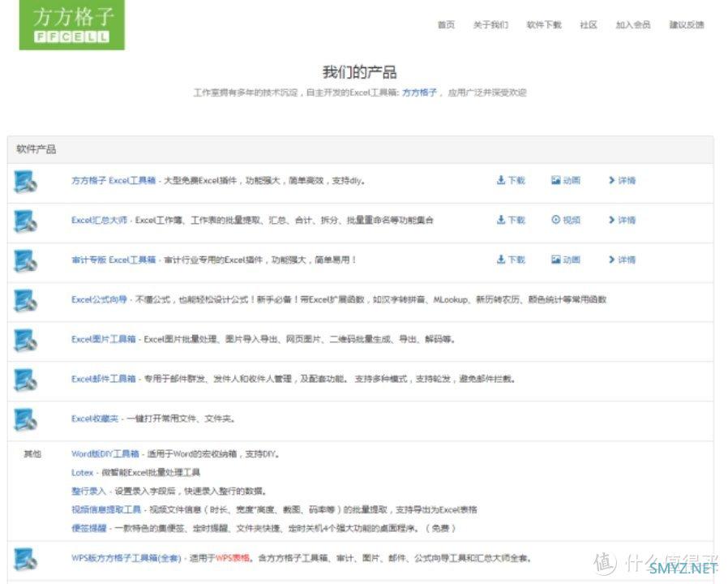Open 审计专版 Excel工具箱 link
Viewport: 728px width, 584px height.
click(x=113, y=260)
